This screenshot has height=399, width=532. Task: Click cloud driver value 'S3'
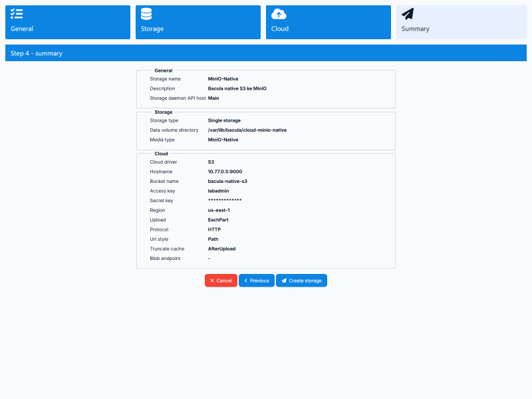[211, 162]
